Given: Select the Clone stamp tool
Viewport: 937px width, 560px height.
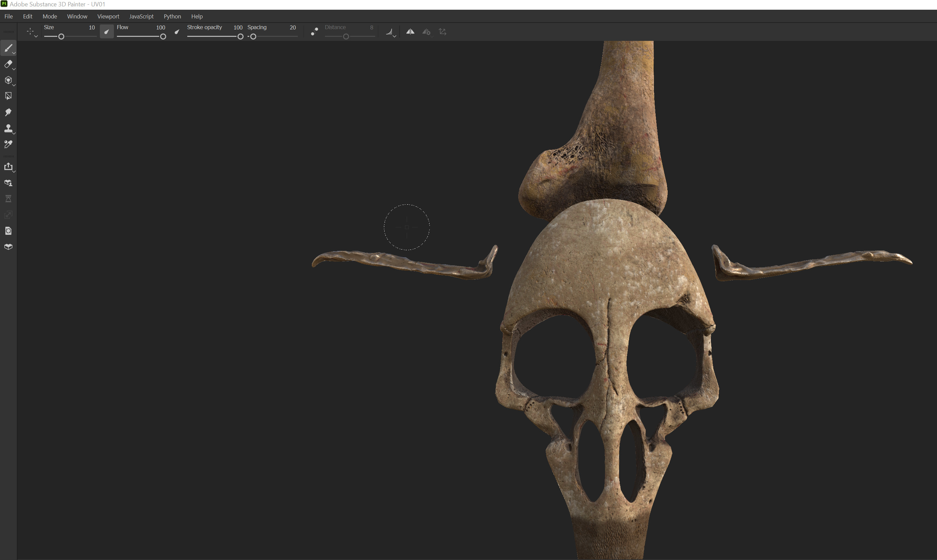Looking at the screenshot, I should (x=8, y=128).
